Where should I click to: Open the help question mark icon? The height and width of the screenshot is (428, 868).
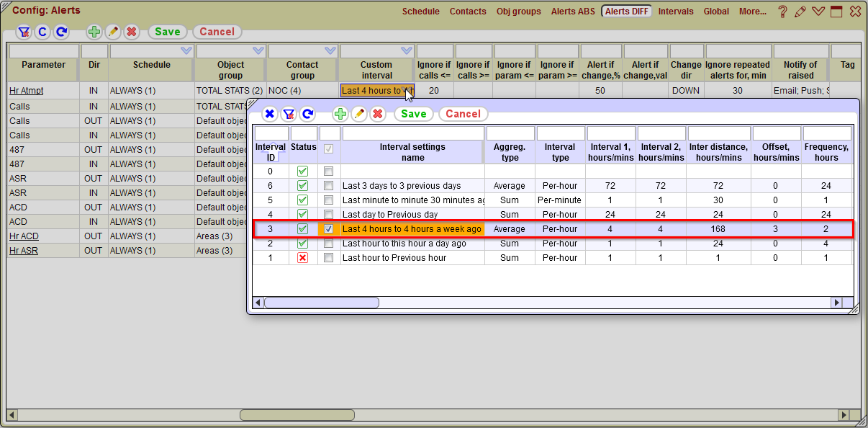coord(782,11)
